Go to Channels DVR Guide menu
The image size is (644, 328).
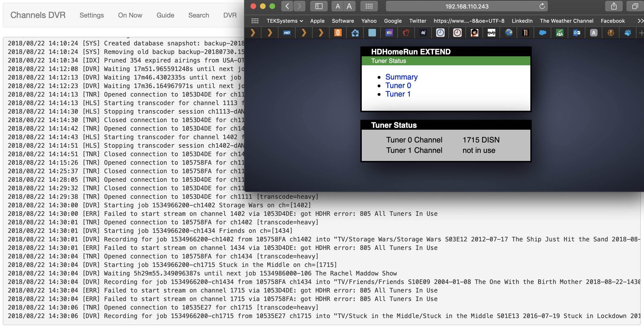(x=165, y=15)
